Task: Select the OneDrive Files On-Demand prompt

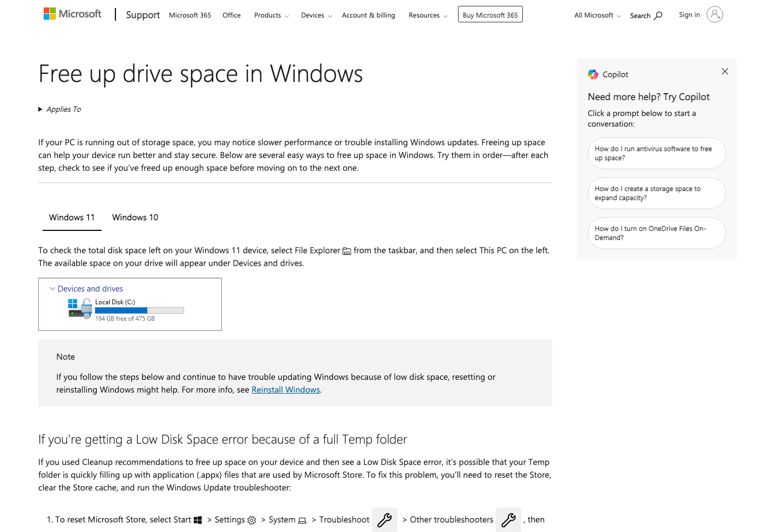Action: point(657,233)
